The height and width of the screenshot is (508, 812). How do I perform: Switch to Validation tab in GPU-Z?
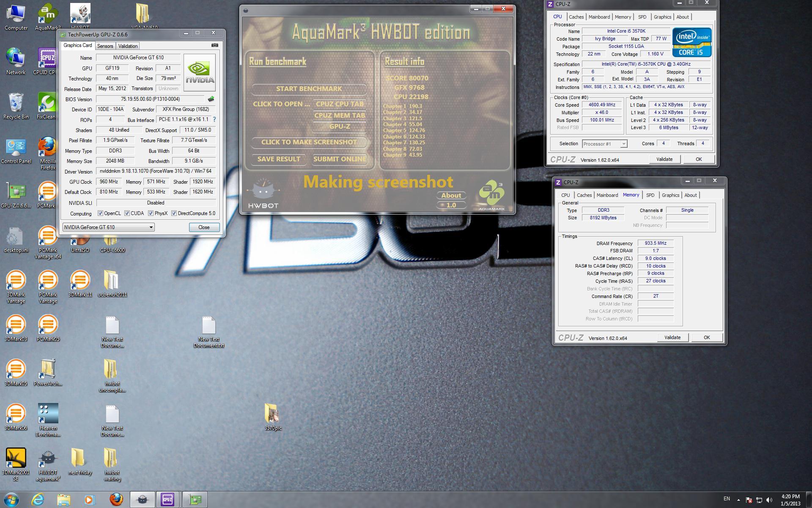tap(128, 46)
